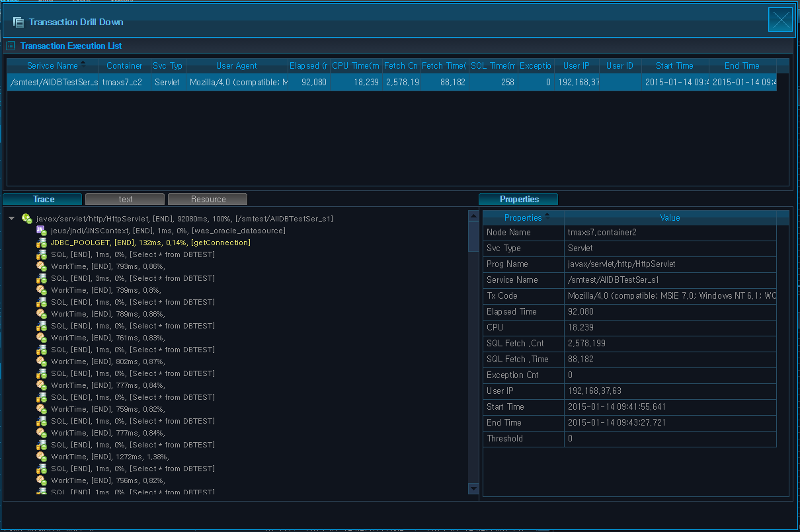The image size is (800, 532).
Task: Sort by the Svc Typ column header
Action: click(x=167, y=65)
